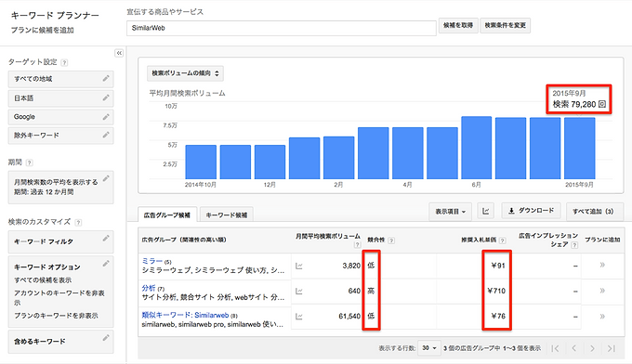Image resolution: width=632 pixels, height=364 pixels.
Task: Click the ¥710 bid value cell
Action: [x=496, y=291]
